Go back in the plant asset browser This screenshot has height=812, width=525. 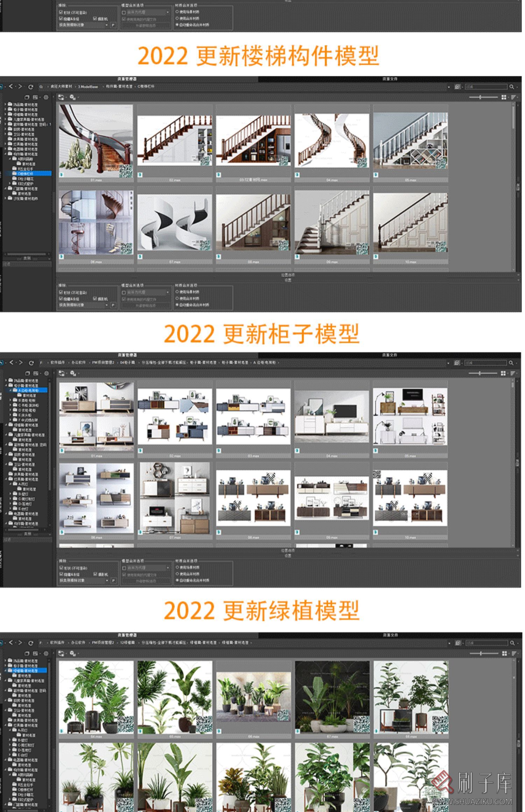tap(11, 642)
